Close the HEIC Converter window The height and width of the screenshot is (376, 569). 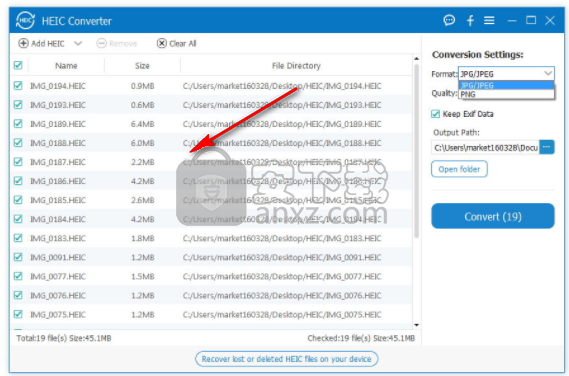[x=550, y=20]
